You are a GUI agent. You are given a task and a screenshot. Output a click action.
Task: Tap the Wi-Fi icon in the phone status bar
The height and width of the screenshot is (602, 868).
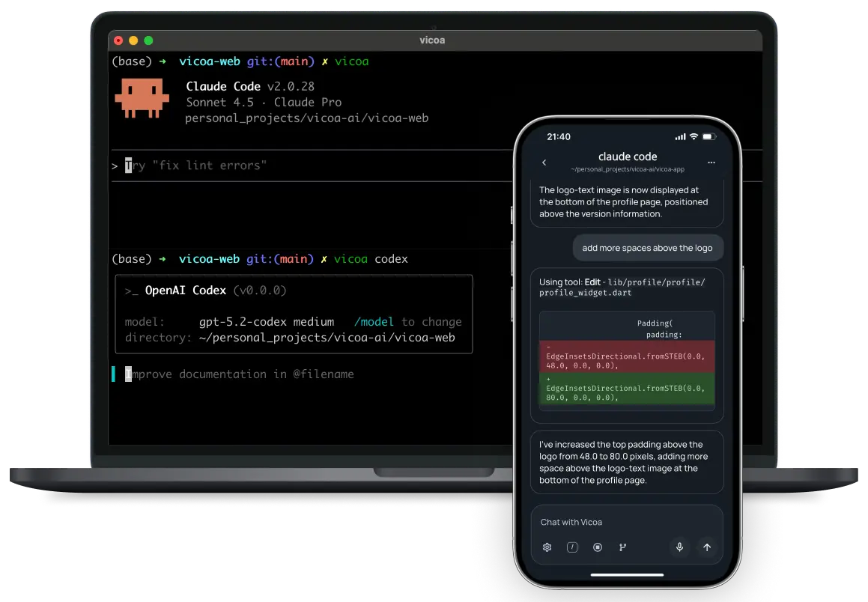pos(694,137)
